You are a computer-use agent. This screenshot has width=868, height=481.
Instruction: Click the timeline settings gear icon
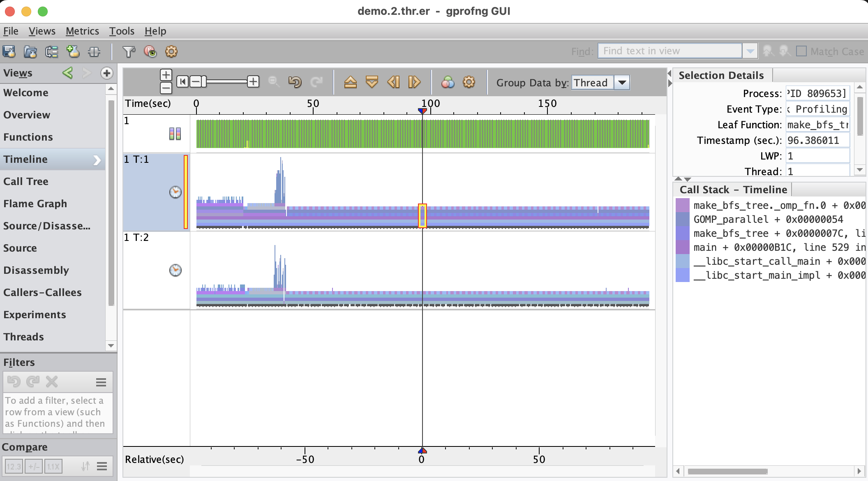point(469,82)
